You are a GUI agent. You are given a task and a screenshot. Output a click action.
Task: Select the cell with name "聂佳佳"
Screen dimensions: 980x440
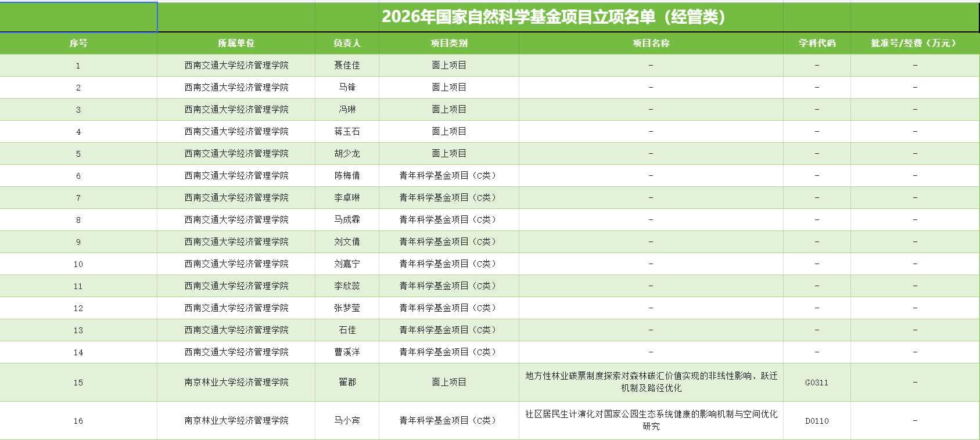(347, 65)
